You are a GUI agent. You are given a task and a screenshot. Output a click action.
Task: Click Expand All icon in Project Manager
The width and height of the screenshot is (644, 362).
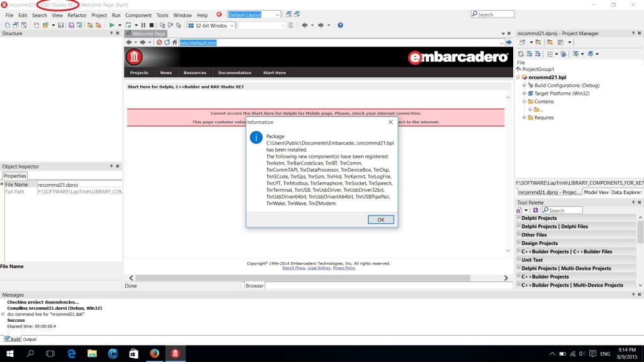click(530, 54)
